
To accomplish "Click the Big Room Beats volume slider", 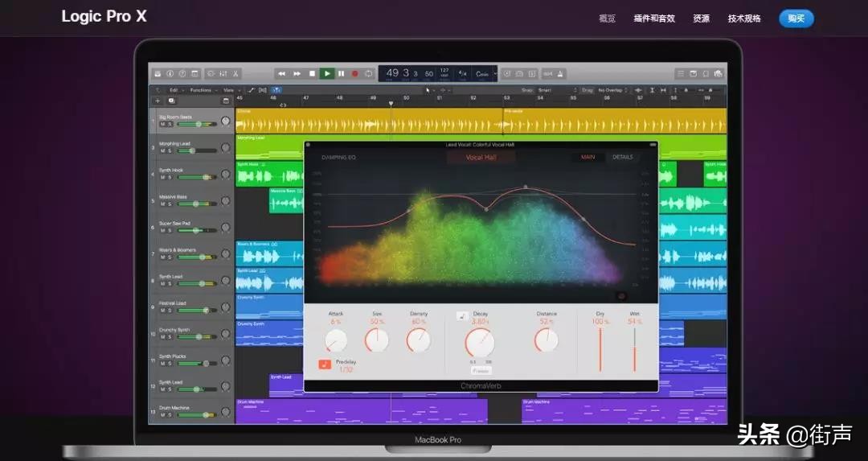I will coord(197,124).
